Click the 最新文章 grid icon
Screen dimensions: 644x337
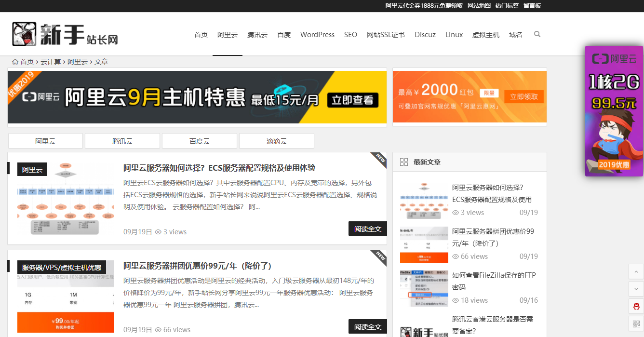[x=404, y=162]
